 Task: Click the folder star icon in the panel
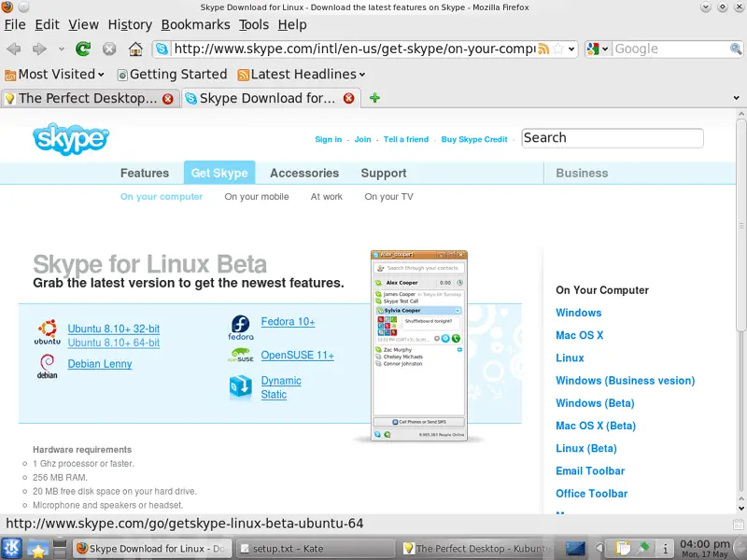36,549
